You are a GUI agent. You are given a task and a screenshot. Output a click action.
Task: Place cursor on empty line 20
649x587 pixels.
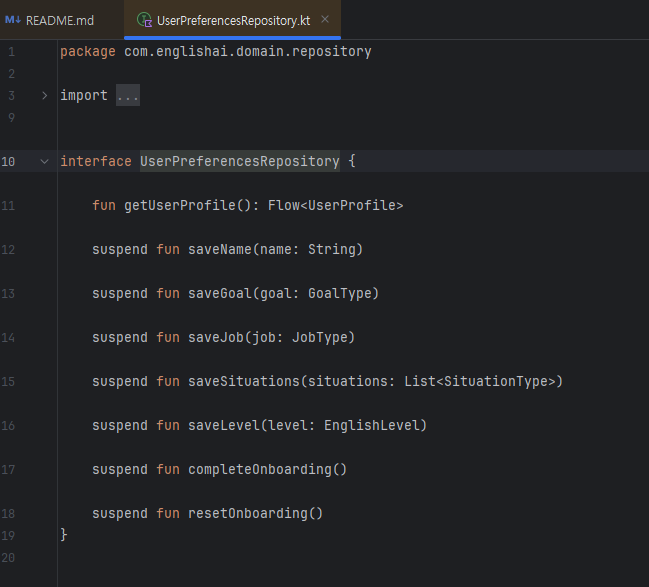[x=352, y=558]
